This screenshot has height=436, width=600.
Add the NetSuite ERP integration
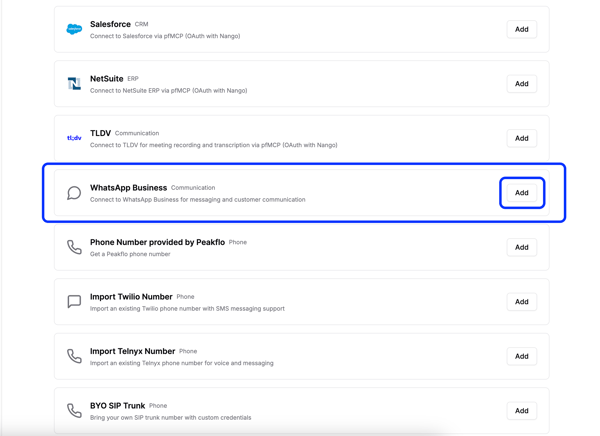[x=521, y=84]
